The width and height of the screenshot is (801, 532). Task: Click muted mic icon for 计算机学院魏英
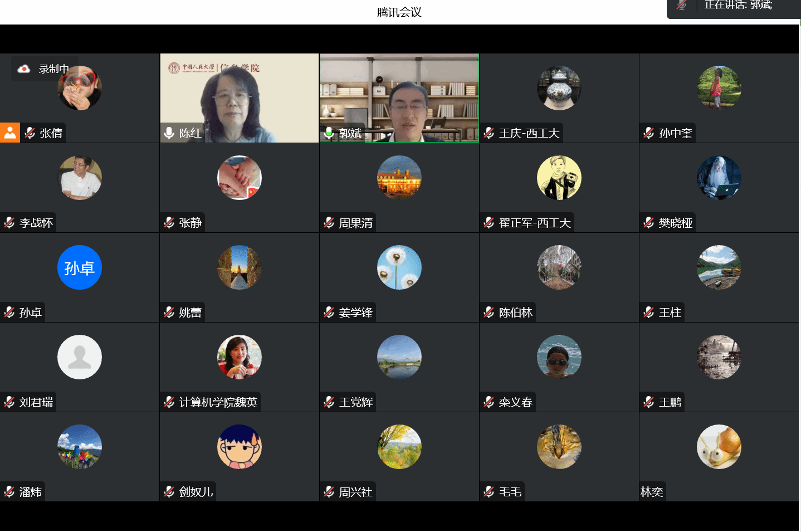(169, 402)
